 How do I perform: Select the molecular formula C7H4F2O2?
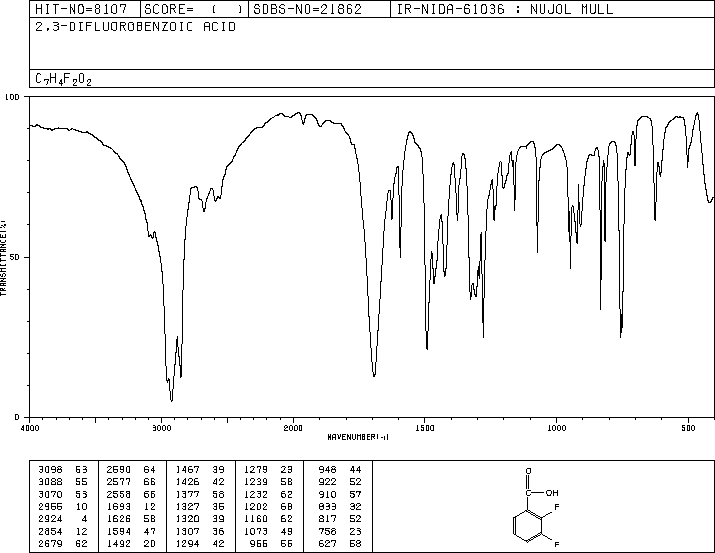coord(63,79)
